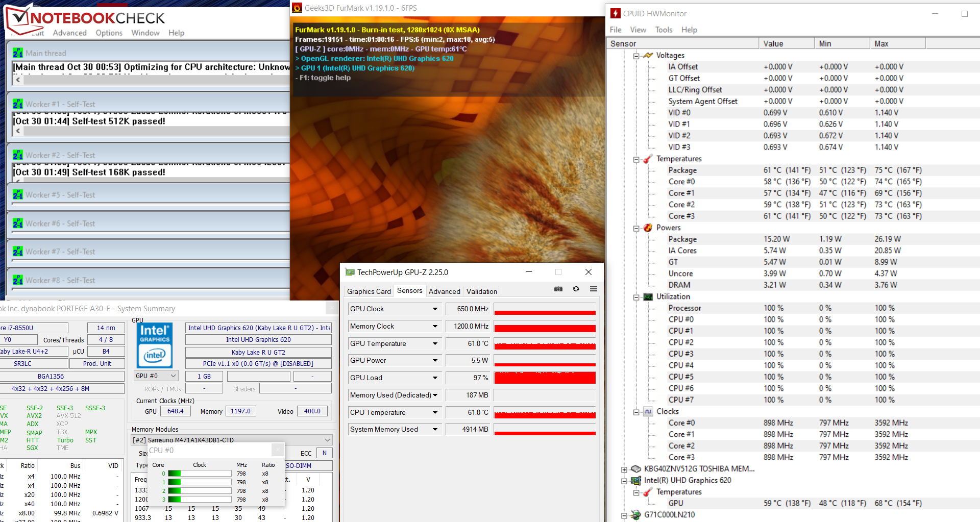Switch to Validation tab in GPU-Z
980x522 pixels.
pyautogui.click(x=482, y=291)
